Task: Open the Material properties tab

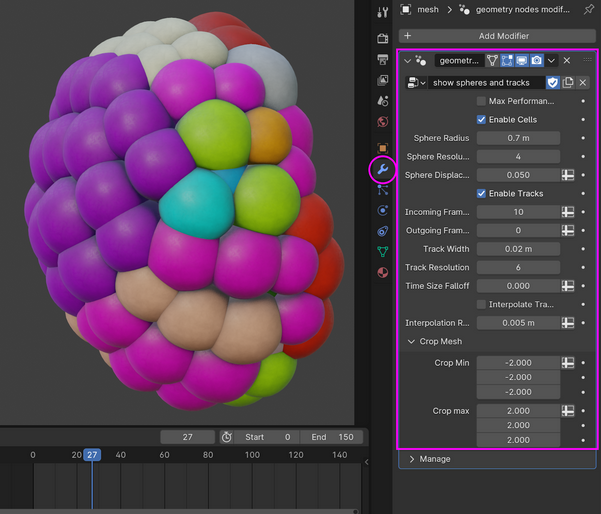Action: (383, 273)
